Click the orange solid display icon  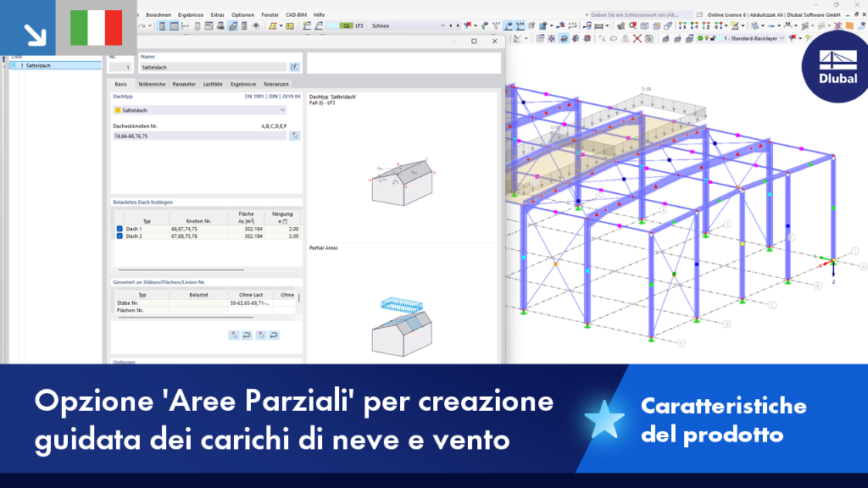[x=849, y=25]
